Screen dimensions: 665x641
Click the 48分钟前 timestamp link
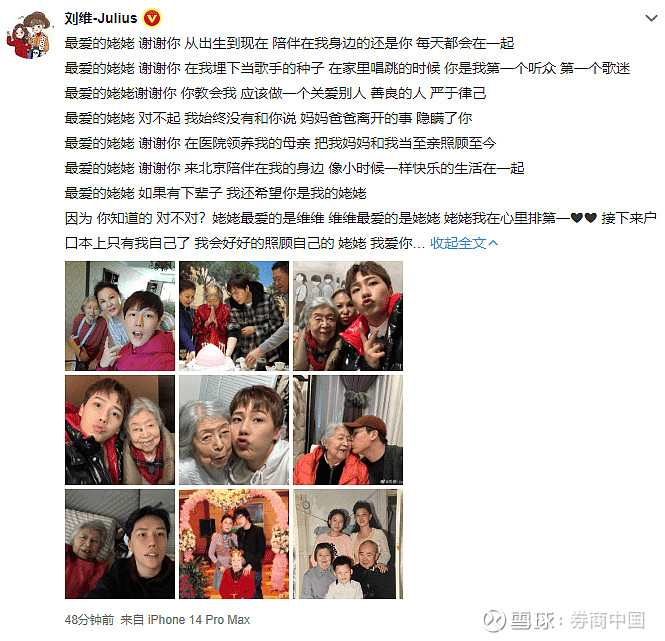pyautogui.click(x=89, y=620)
